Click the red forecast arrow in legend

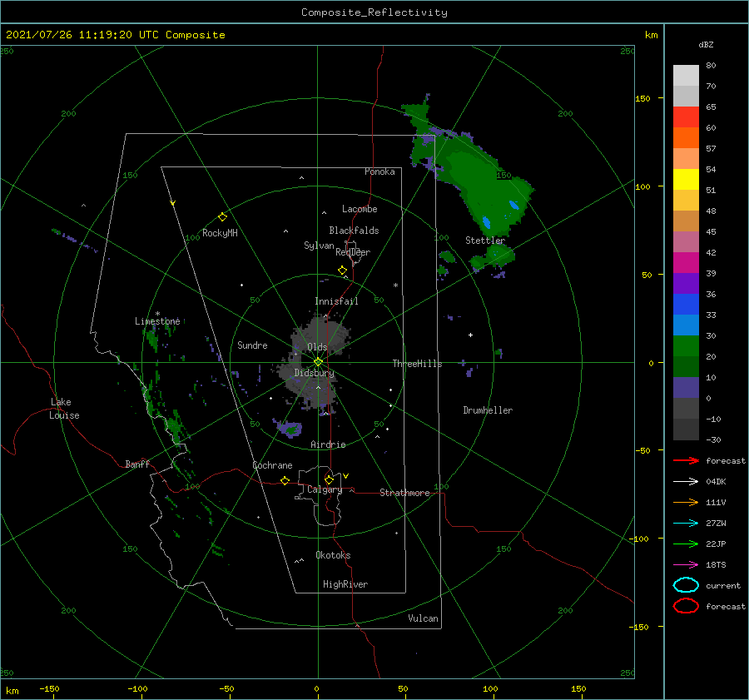(x=686, y=460)
